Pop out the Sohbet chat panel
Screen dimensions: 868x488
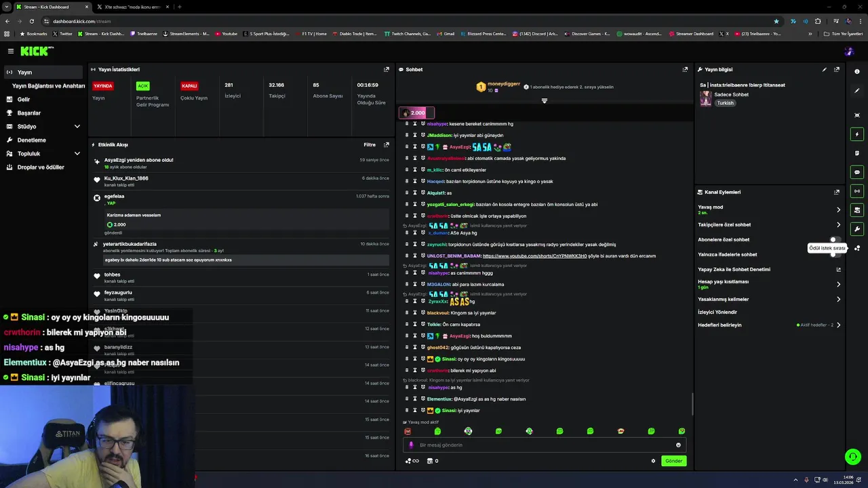tap(685, 69)
